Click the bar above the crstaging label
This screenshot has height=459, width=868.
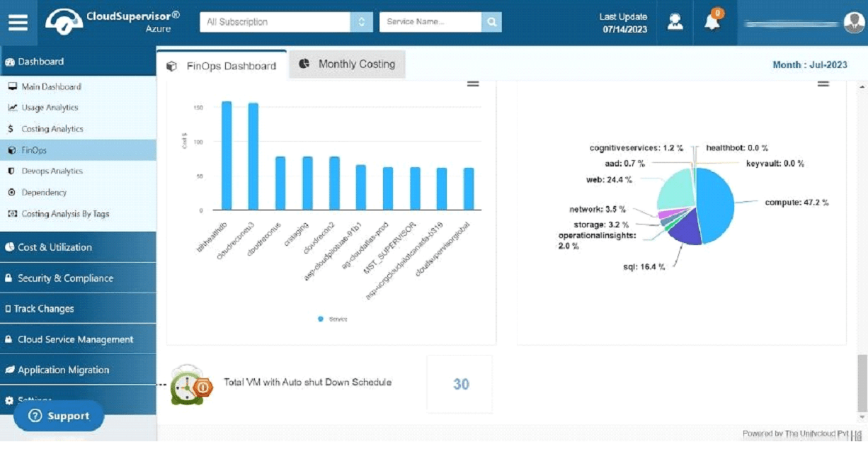[x=307, y=183]
